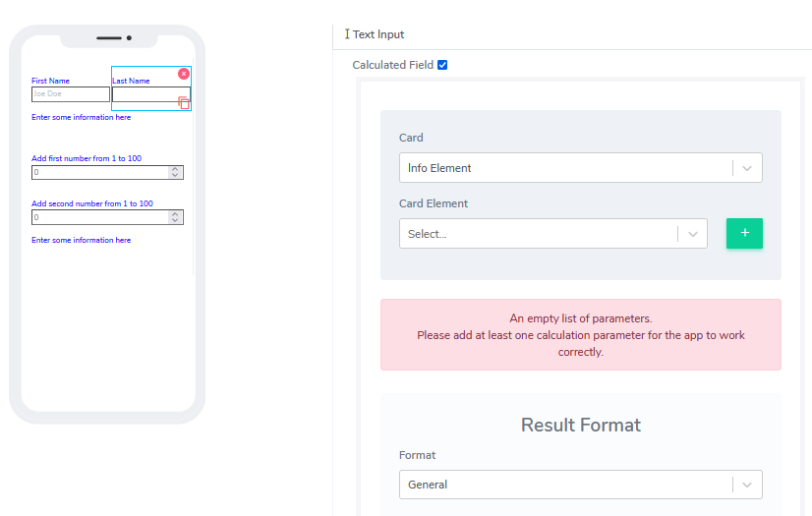The height and width of the screenshot is (516, 812).
Task: Click the 'Add second number from 1 to 100' label
Action: pyautogui.click(x=92, y=203)
